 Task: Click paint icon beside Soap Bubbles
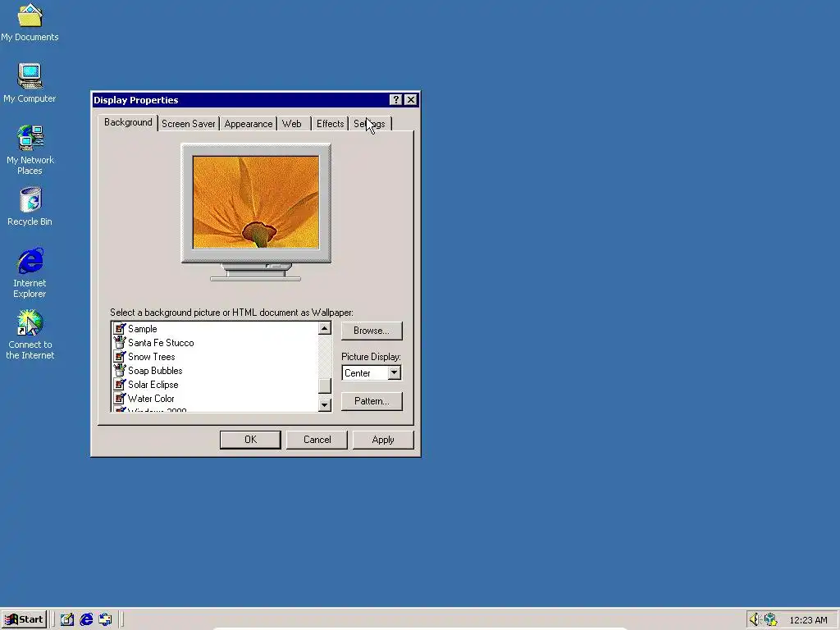click(x=120, y=370)
